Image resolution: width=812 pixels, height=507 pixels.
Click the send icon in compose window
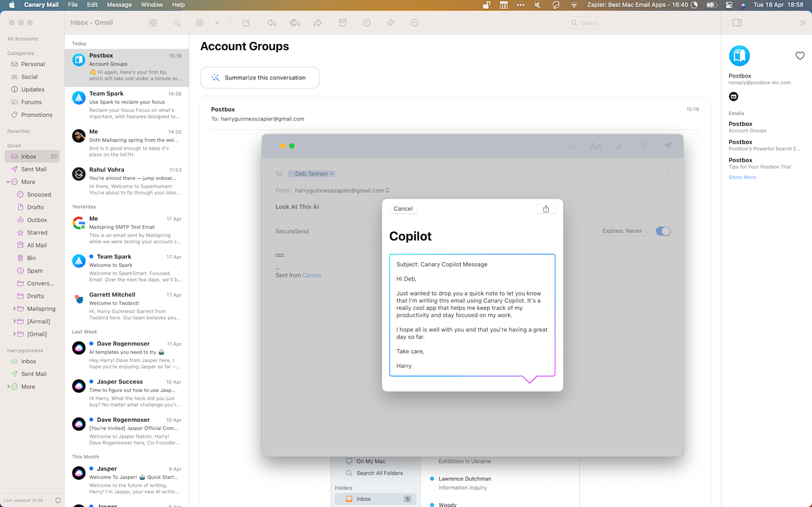click(x=668, y=146)
